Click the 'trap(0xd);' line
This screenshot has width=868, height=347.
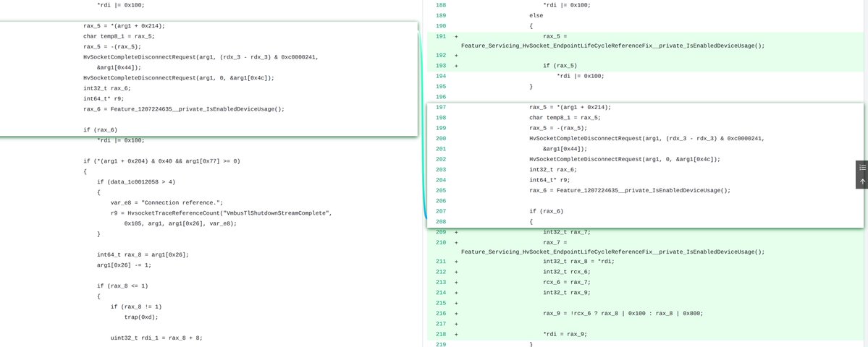pos(141,317)
